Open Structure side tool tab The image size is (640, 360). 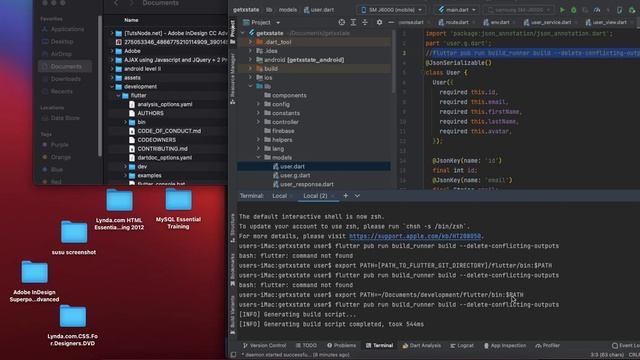233,227
